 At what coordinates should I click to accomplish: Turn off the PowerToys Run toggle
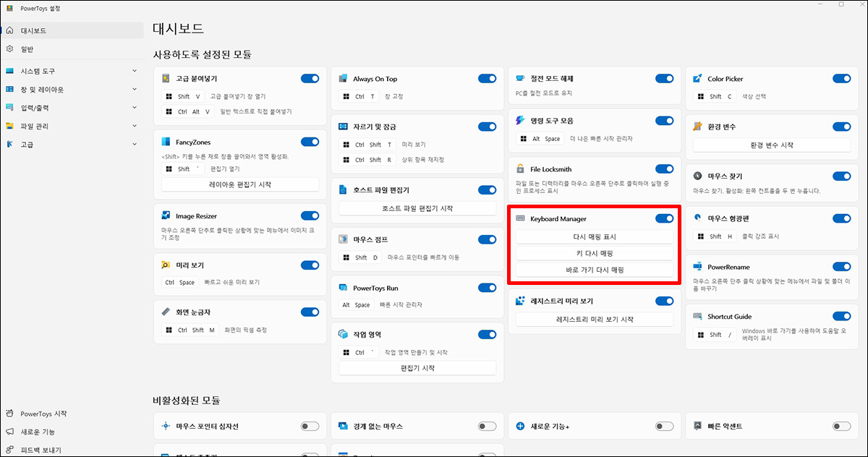point(487,288)
